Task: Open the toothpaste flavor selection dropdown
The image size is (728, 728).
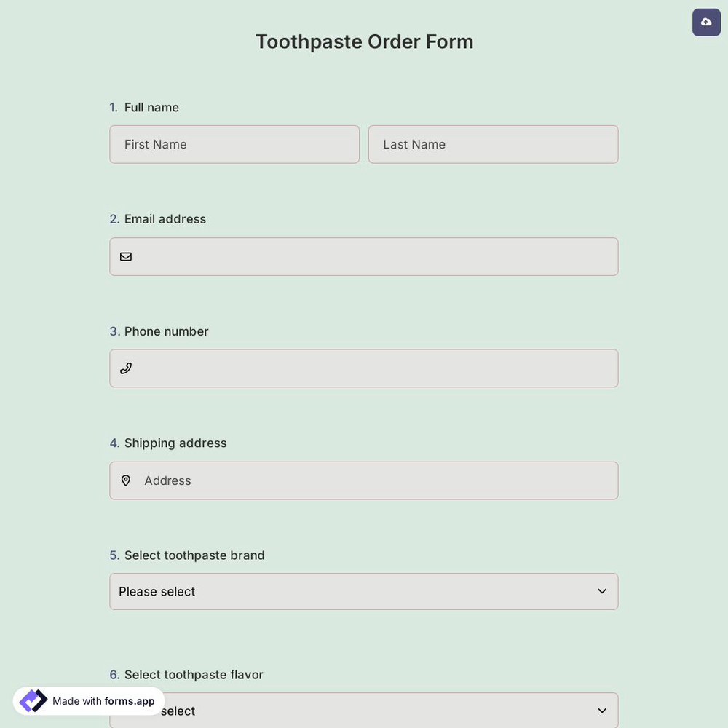Action: (x=364, y=710)
